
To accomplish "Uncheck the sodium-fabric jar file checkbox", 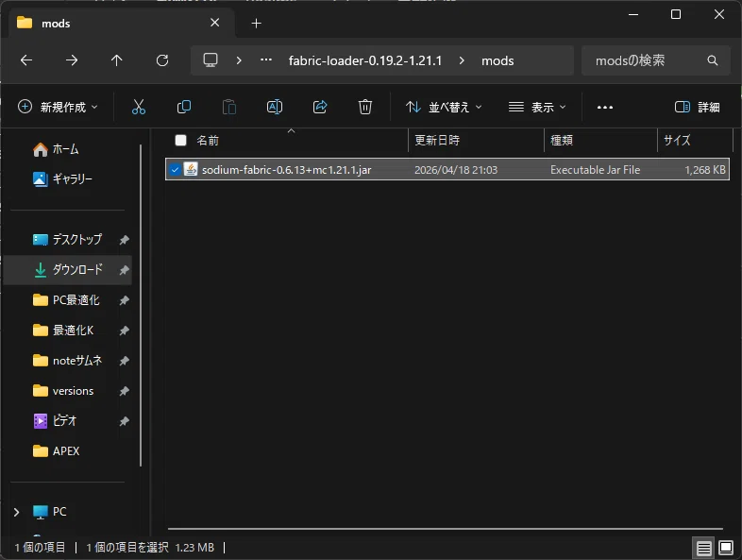I will pyautogui.click(x=175, y=169).
